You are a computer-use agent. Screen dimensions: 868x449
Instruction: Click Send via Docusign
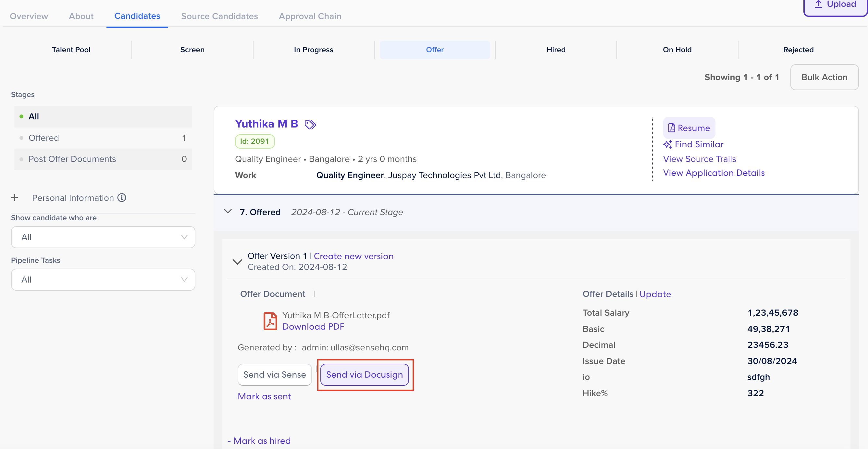[x=365, y=375]
